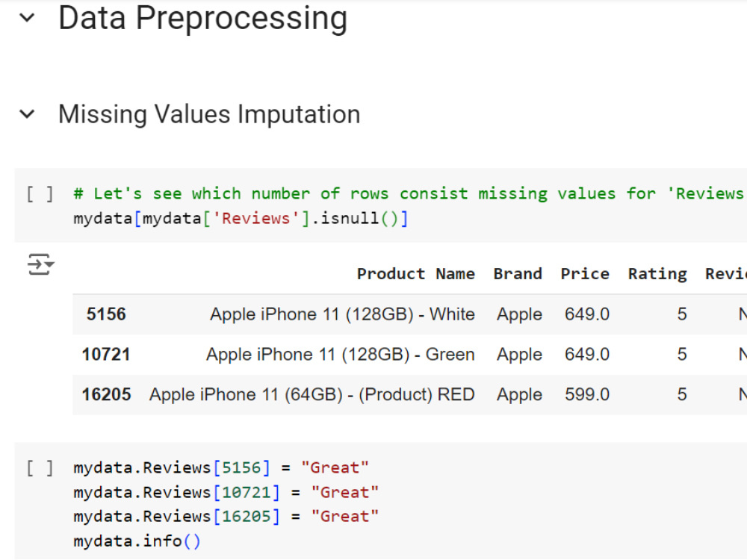The width and height of the screenshot is (747, 560).
Task: Select the row labeled 5156
Action: click(105, 314)
